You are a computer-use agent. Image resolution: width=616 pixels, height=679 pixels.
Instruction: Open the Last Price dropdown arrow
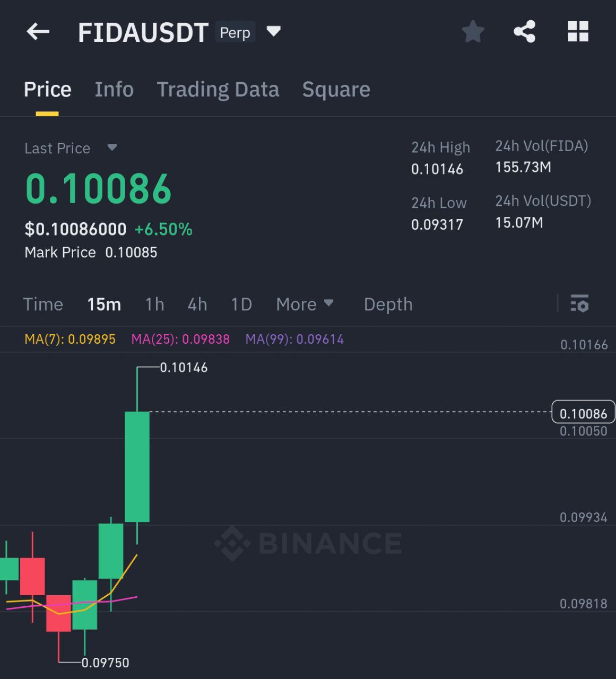point(111,147)
